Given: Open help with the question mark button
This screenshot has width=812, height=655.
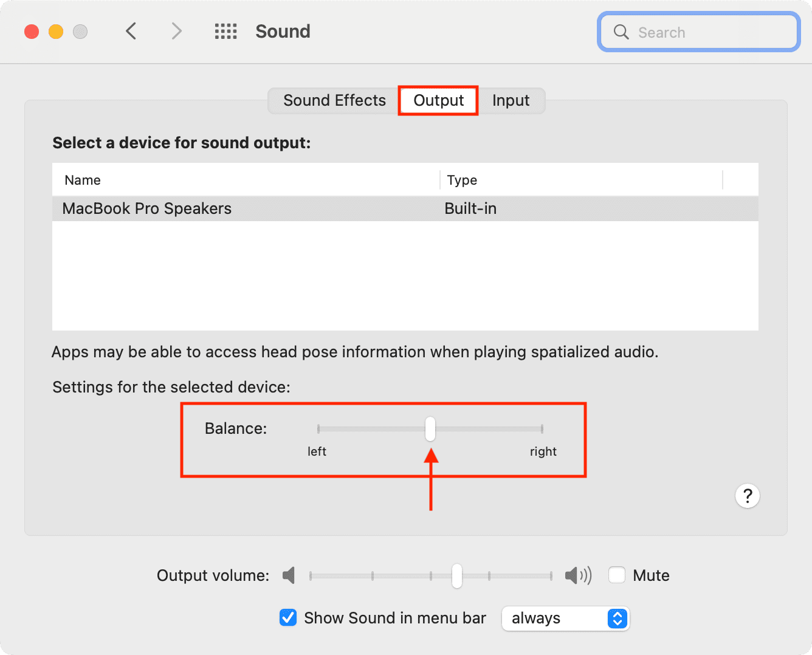Looking at the screenshot, I should pyautogui.click(x=748, y=496).
